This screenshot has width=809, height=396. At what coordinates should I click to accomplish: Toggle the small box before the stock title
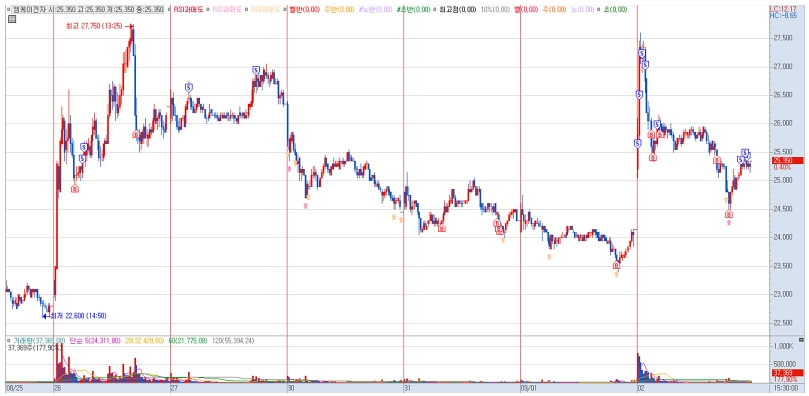tap(8, 10)
